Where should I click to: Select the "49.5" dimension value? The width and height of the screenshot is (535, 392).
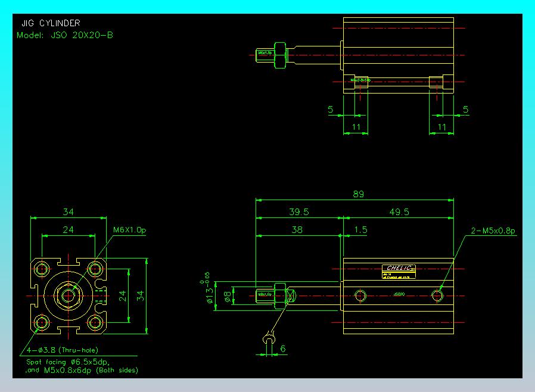click(399, 212)
